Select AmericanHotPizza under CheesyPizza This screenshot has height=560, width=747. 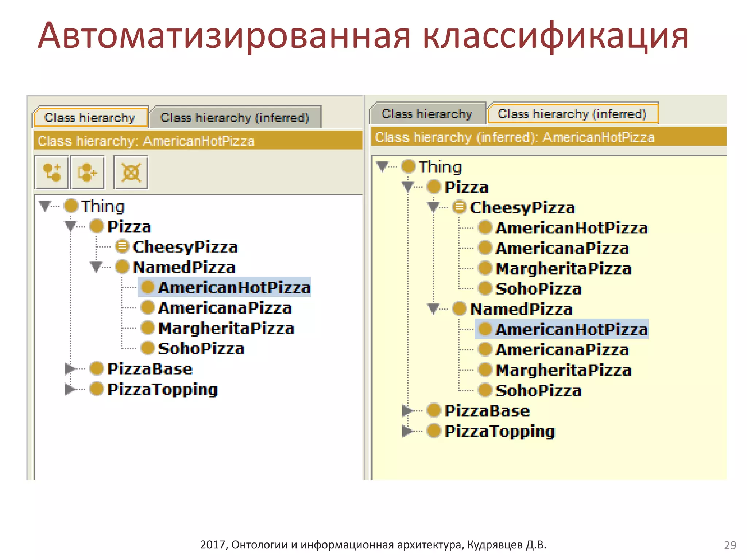(572, 228)
